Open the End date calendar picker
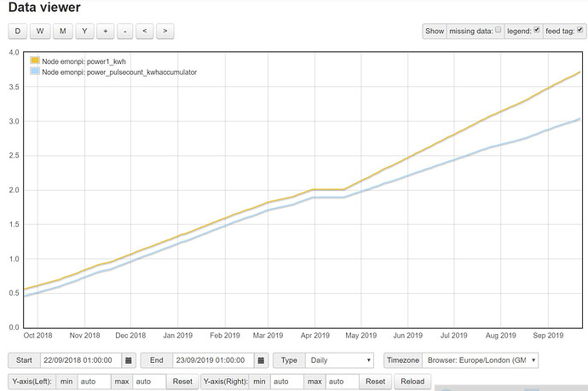The image size is (588, 391). pos(261,360)
